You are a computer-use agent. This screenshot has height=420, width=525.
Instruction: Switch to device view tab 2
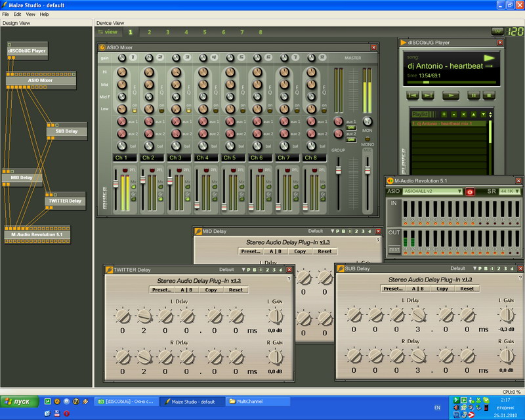149,31
